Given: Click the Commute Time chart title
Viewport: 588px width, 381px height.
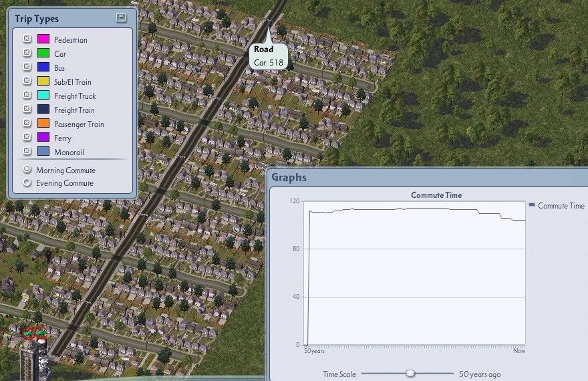Looking at the screenshot, I should point(436,195).
